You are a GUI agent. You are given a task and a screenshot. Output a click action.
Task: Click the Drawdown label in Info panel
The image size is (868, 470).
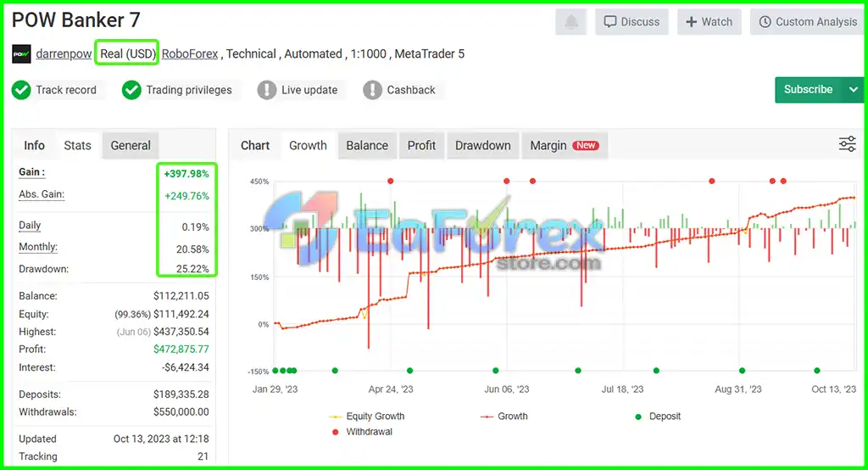coord(44,269)
